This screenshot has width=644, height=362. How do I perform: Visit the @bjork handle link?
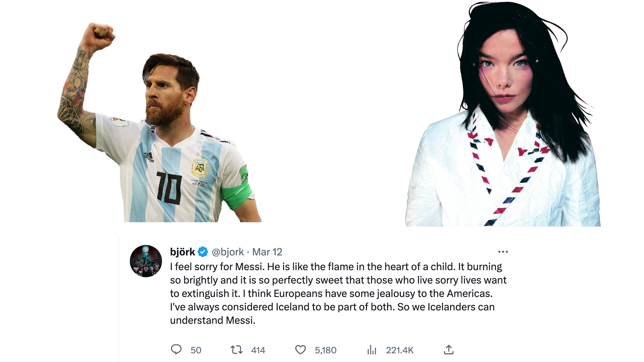(228, 252)
